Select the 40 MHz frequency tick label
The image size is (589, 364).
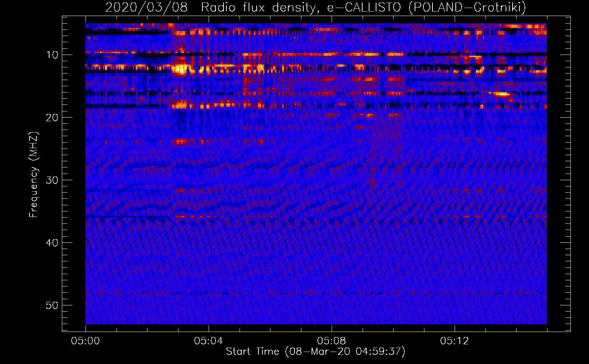pos(52,243)
